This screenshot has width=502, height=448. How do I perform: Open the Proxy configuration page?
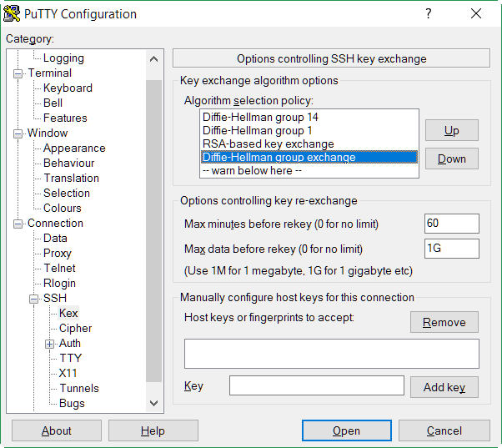[58, 253]
